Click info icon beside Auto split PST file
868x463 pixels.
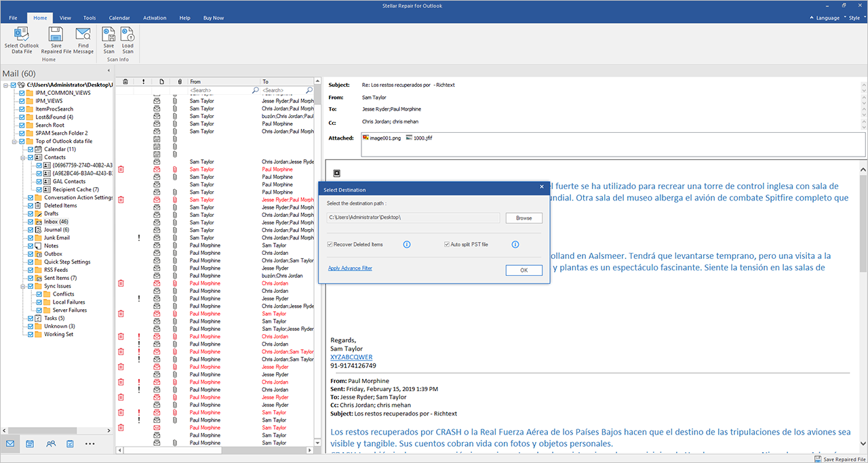coord(515,244)
